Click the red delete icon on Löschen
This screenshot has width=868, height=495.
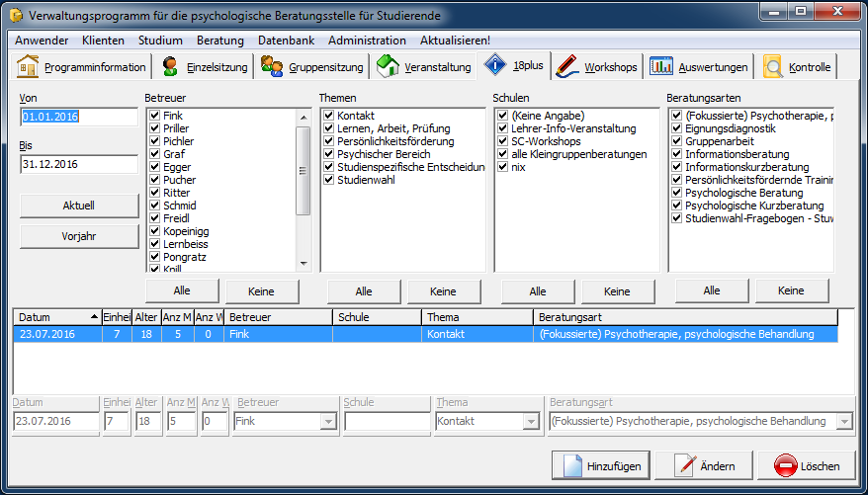(786, 465)
